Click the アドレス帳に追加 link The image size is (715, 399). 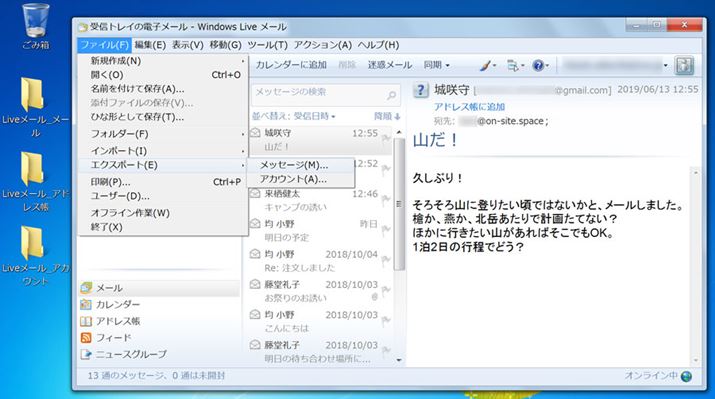tap(469, 107)
